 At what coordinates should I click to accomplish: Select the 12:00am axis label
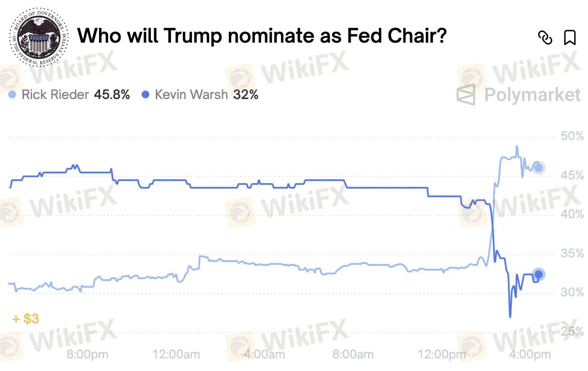(176, 354)
